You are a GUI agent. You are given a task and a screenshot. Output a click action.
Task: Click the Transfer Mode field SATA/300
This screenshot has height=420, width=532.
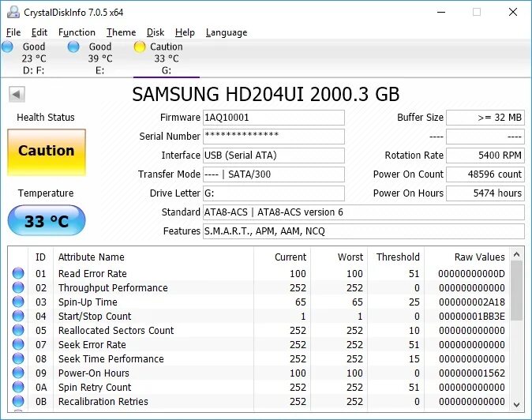[273, 174]
